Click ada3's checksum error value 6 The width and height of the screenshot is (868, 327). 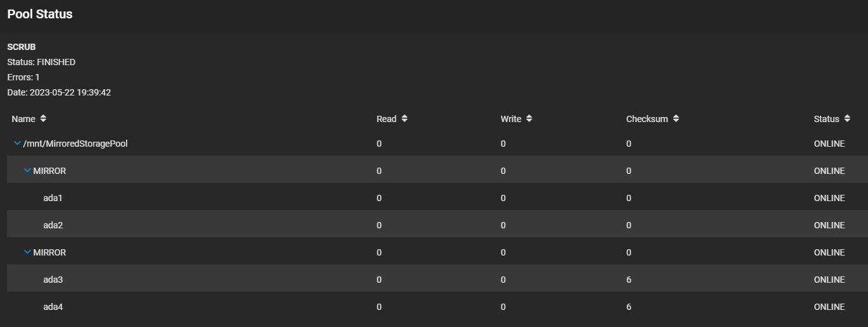tap(629, 280)
